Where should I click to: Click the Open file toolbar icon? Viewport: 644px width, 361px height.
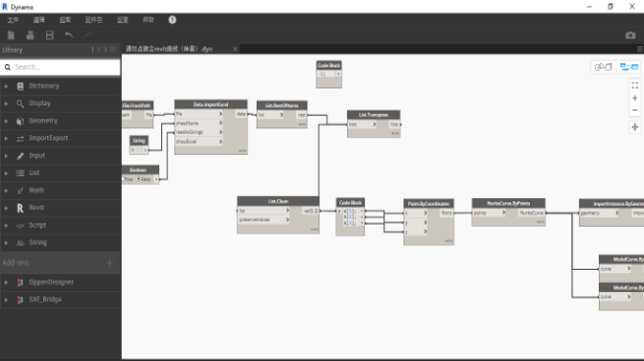(30, 35)
